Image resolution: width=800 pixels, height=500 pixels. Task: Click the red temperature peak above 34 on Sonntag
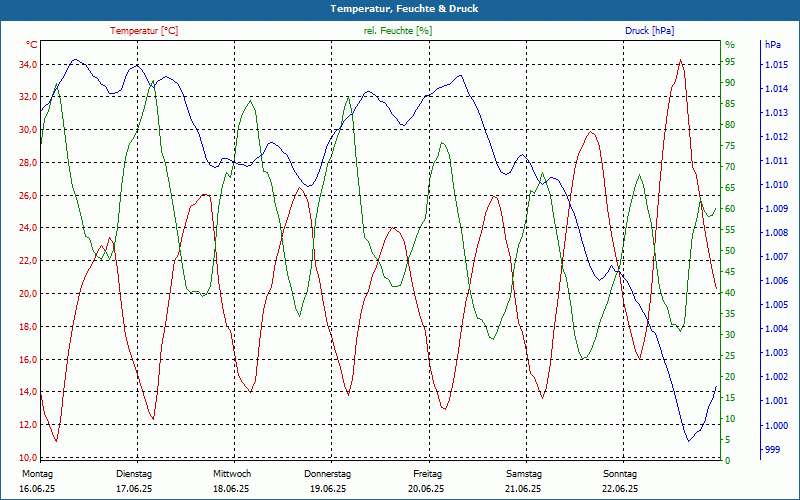tap(681, 60)
